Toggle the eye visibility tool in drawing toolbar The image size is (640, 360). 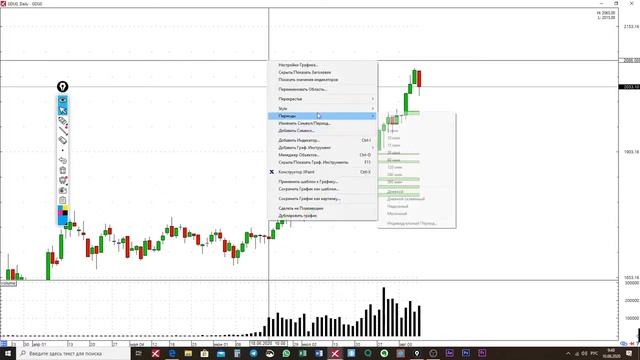click(62, 100)
